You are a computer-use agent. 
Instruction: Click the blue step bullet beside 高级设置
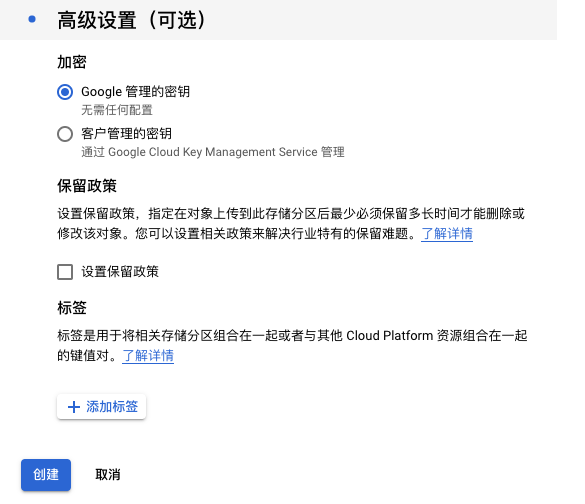click(32, 19)
